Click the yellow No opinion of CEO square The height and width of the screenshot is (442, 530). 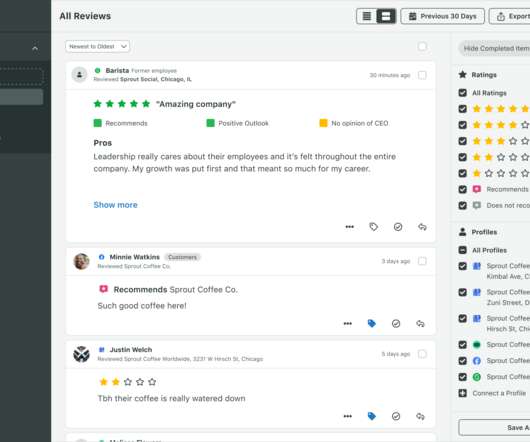tap(323, 123)
